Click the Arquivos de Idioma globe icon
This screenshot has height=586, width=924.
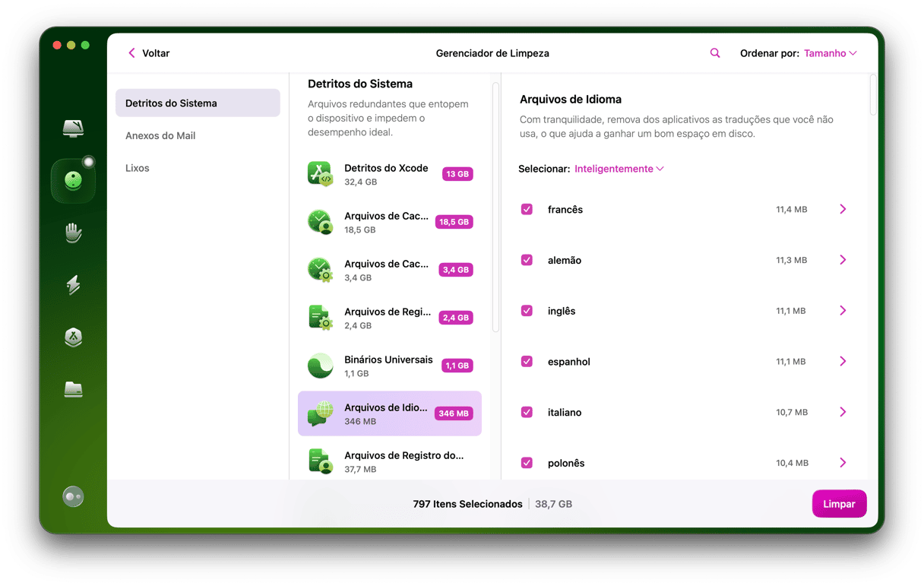[x=321, y=413]
